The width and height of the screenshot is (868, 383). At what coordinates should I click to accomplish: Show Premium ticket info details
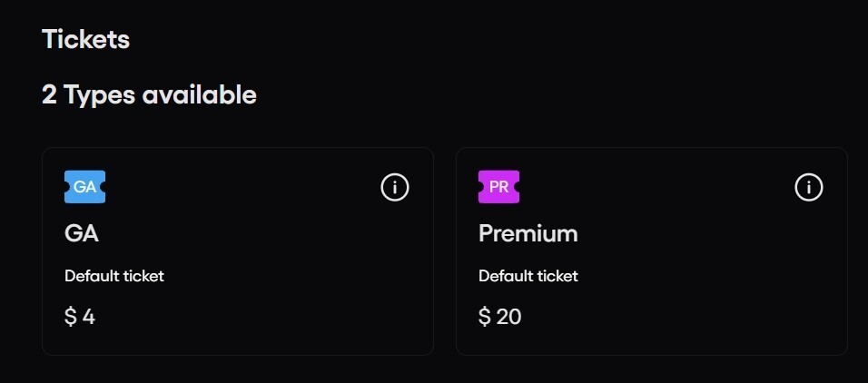[x=808, y=187]
